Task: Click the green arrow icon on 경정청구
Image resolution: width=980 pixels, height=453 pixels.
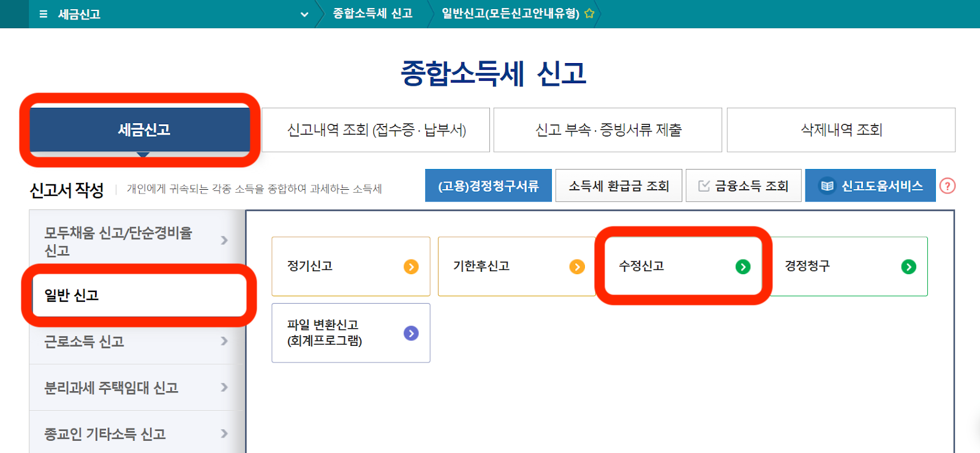Action: (909, 267)
